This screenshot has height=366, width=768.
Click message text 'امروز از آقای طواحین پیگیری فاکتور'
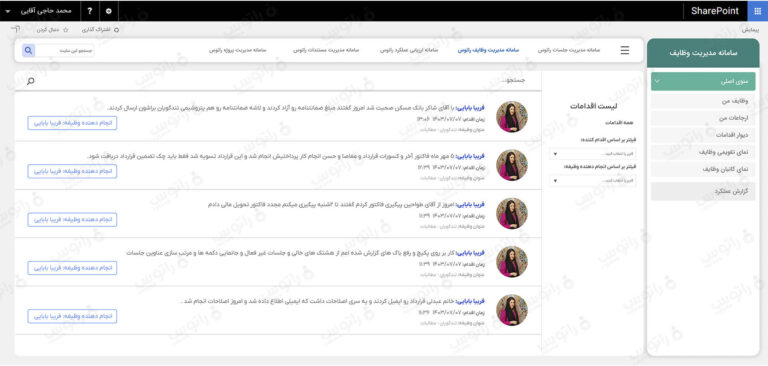click(x=332, y=204)
